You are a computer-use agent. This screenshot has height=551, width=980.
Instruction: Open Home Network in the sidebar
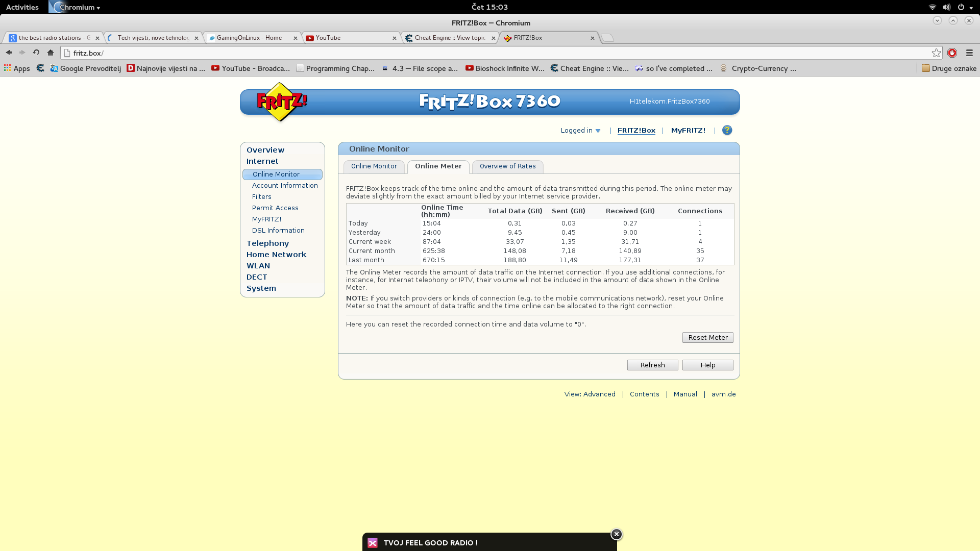click(276, 255)
